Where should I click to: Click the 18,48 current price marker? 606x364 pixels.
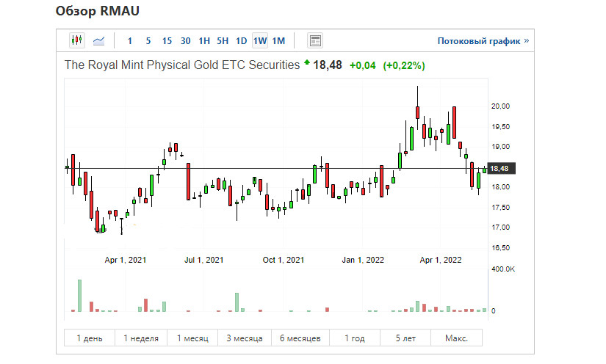tap(501, 168)
